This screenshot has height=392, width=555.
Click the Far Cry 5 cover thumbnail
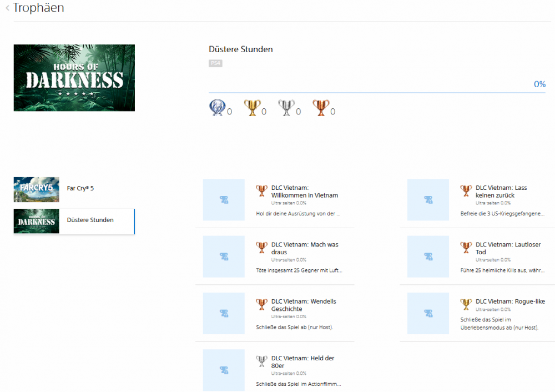pos(36,189)
